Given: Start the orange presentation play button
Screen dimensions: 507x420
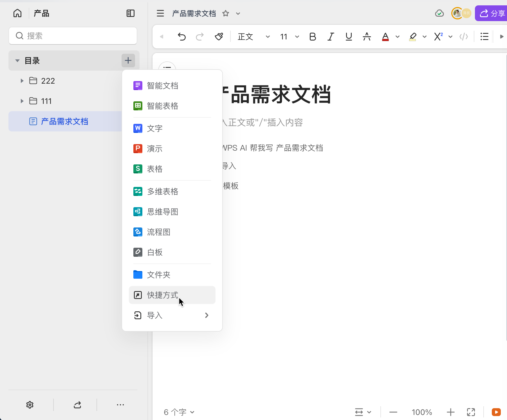Looking at the screenshot, I should tap(496, 412).
